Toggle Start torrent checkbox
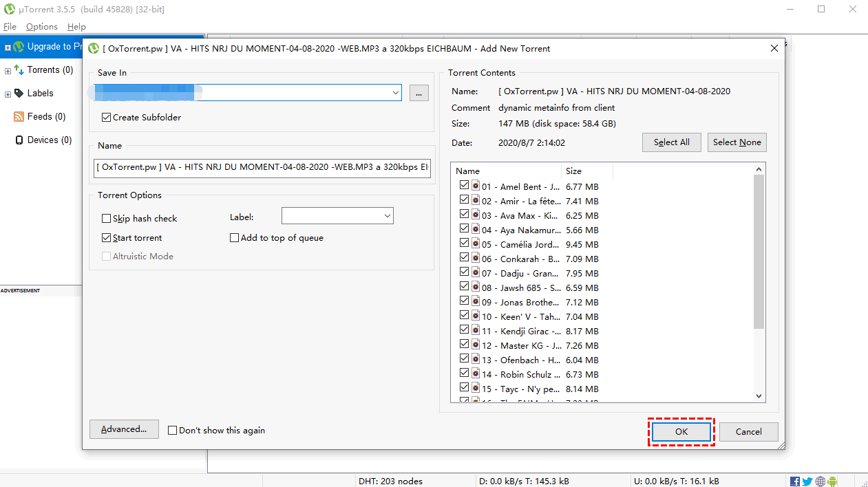868x487 pixels. coord(106,238)
